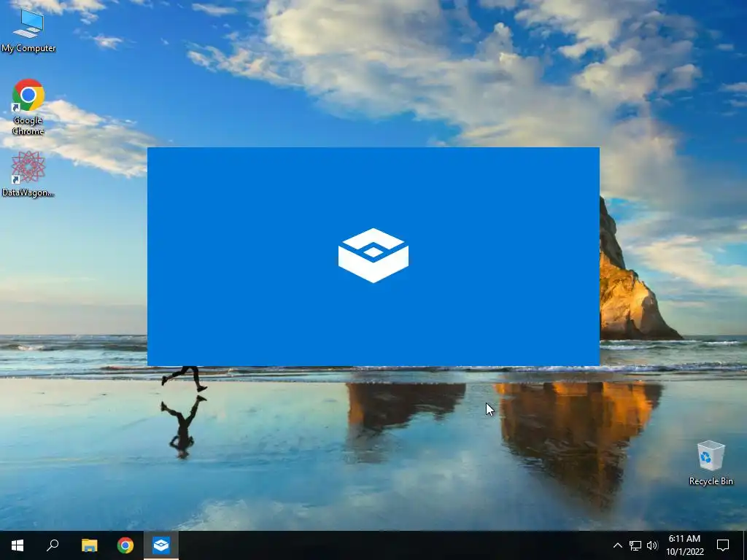Open the network status tray icon
This screenshot has height=560, width=747.
[x=635, y=545]
